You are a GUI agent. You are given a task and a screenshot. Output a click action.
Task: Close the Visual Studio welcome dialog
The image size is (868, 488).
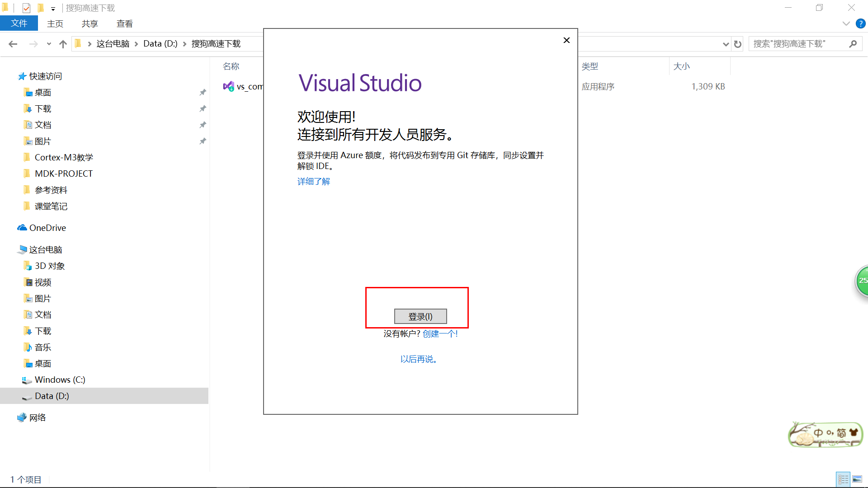tap(566, 40)
